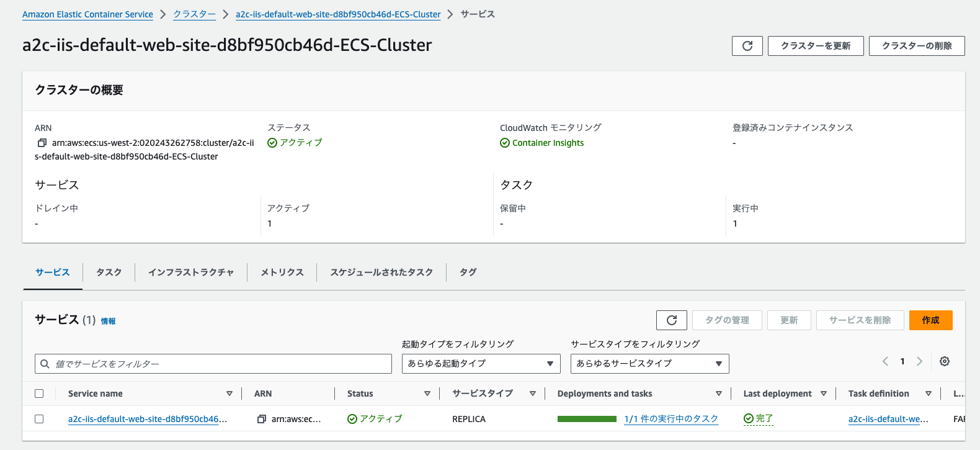Open 1/1 件の実行中のタスク link
The image size is (980, 450).
tap(671, 419)
